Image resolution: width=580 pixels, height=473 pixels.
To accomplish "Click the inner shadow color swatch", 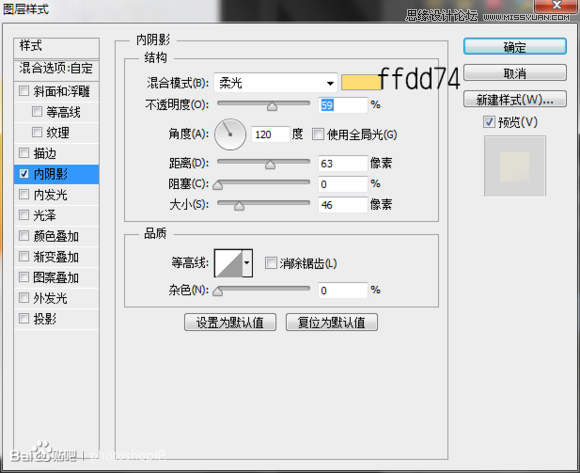I will 361,82.
